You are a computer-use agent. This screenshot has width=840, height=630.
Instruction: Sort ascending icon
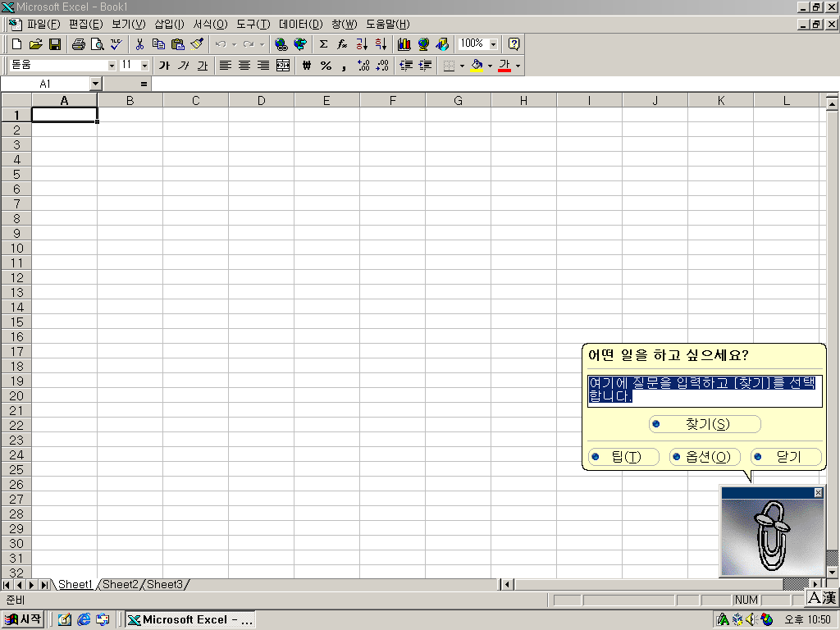click(x=362, y=44)
